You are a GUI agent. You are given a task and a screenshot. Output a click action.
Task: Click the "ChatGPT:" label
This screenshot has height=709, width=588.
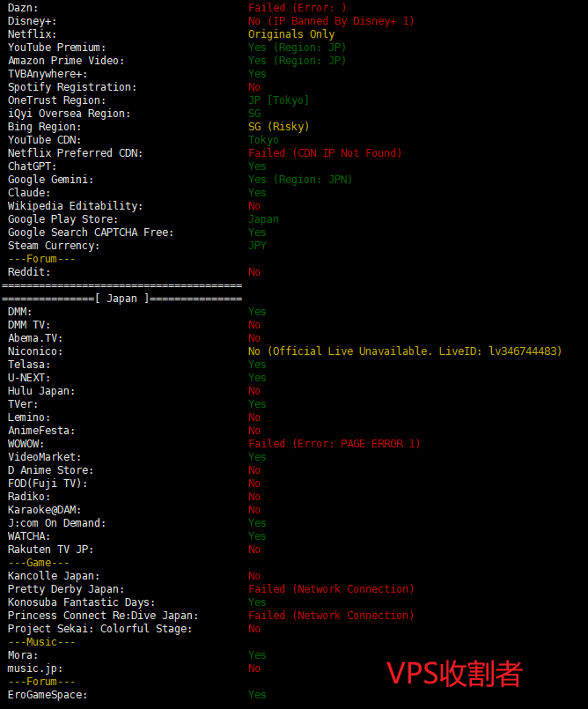(x=31, y=166)
